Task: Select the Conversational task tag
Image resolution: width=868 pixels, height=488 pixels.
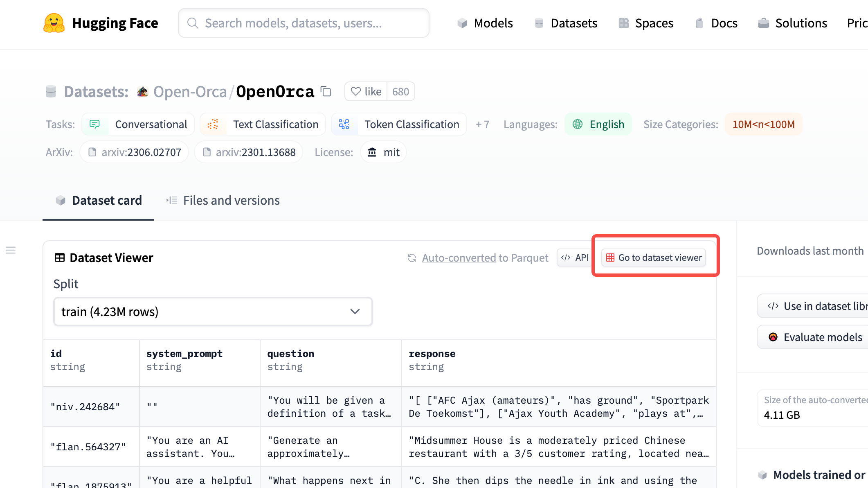Action: pyautogui.click(x=138, y=124)
